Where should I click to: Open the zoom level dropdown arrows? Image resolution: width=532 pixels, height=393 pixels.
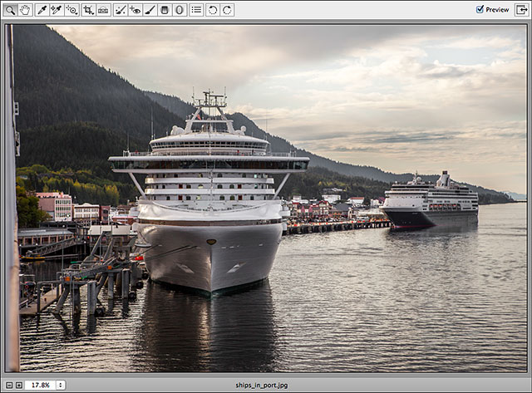[61, 386]
